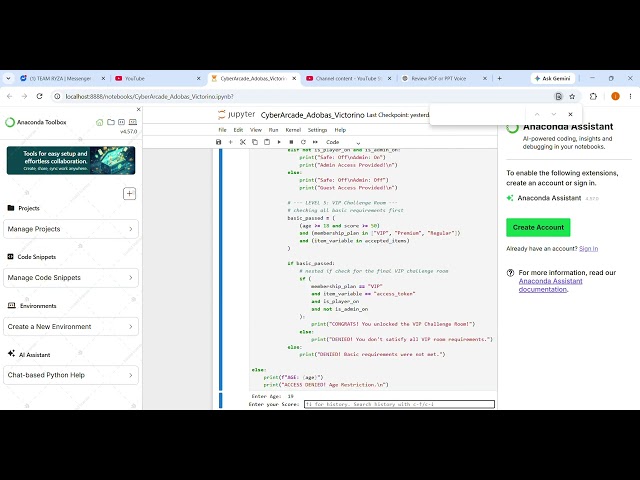Open the cell type Code dropdown

pyautogui.click(x=343, y=142)
